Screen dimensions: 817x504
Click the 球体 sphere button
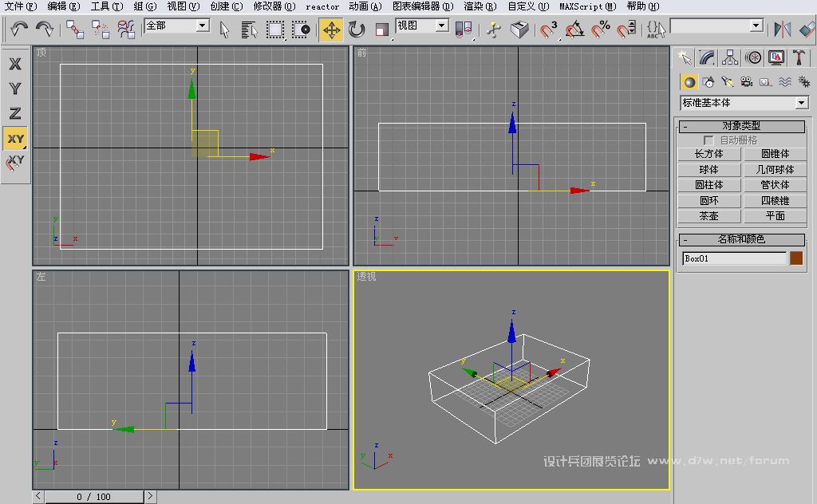pyautogui.click(x=709, y=170)
